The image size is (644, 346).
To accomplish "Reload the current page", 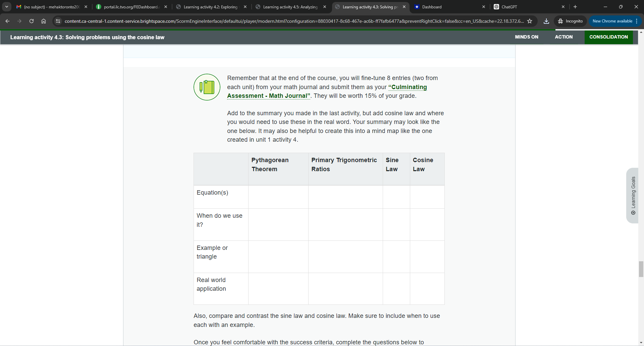I will coord(32,21).
